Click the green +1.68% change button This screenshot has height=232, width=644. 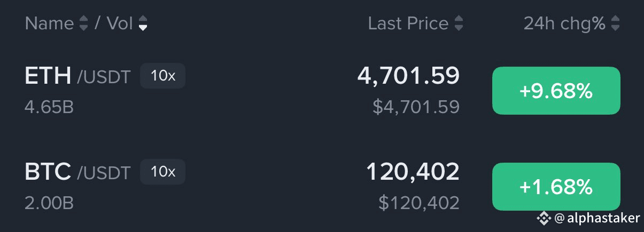556,187
